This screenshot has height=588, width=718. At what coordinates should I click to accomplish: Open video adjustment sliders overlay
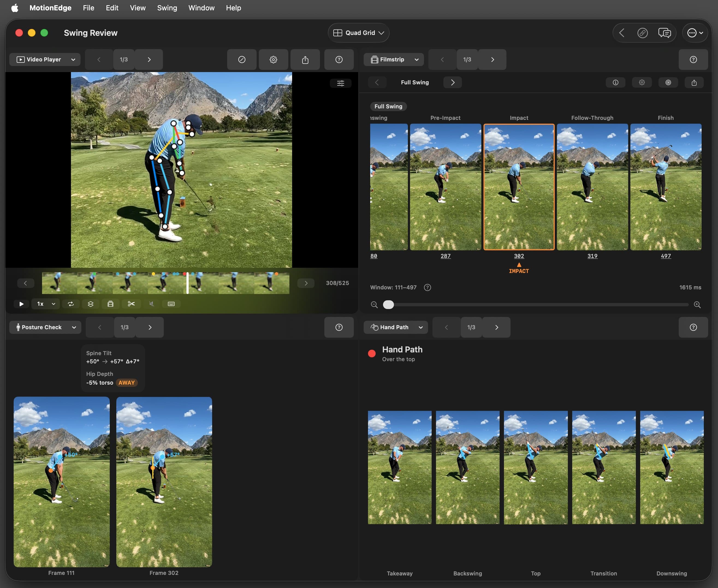point(340,83)
